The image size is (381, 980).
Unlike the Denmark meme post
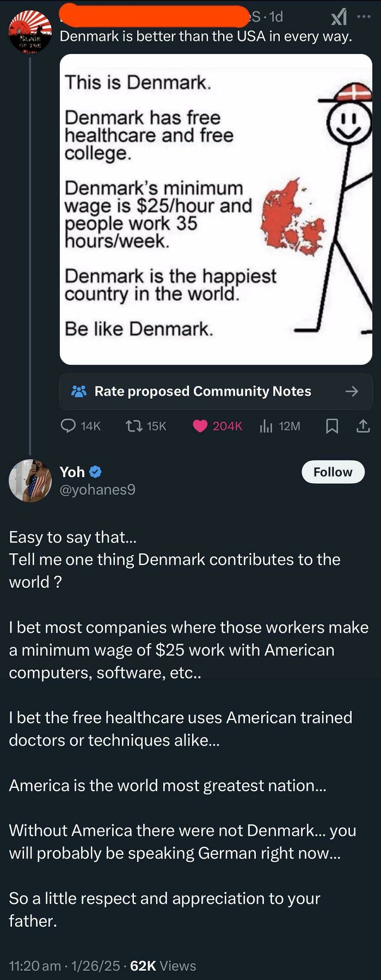(201, 426)
